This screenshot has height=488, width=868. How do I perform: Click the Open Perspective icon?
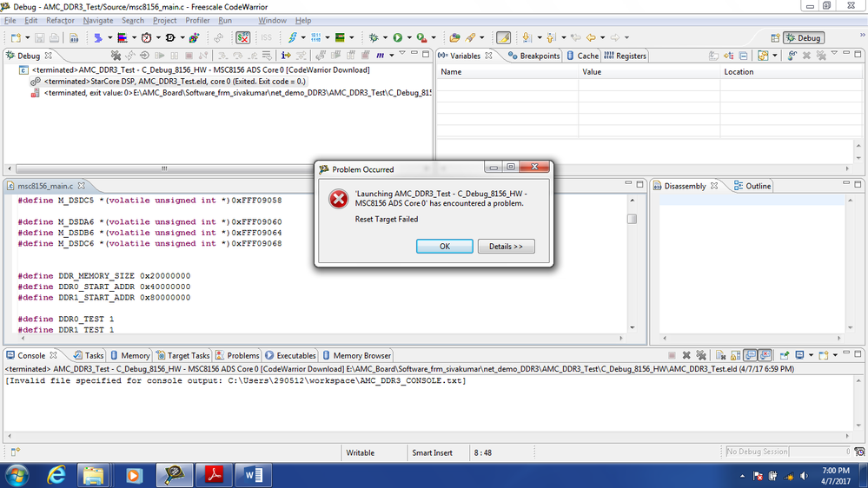pos(775,37)
